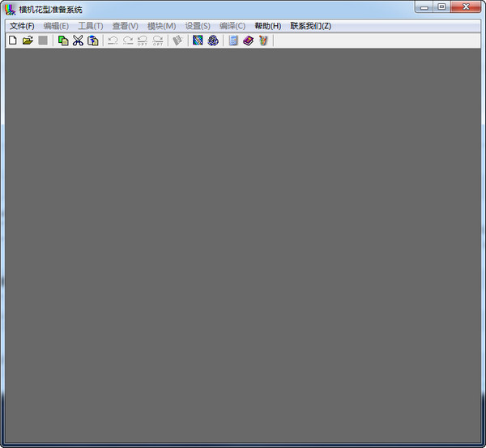486x448 pixels.
Task: Open the calculator icon
Action: pos(233,41)
